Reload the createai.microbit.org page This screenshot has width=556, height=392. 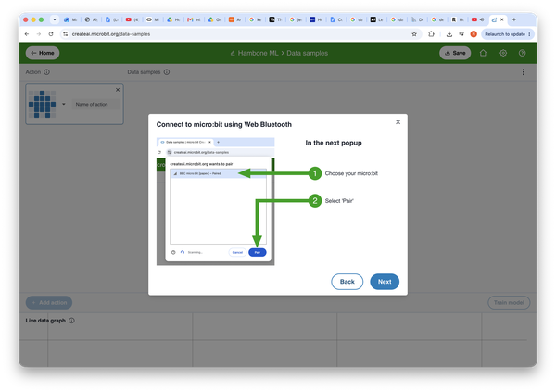point(51,34)
